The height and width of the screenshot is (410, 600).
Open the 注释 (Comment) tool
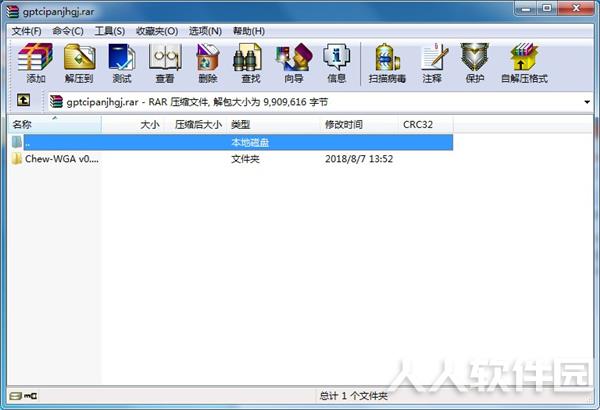point(432,63)
